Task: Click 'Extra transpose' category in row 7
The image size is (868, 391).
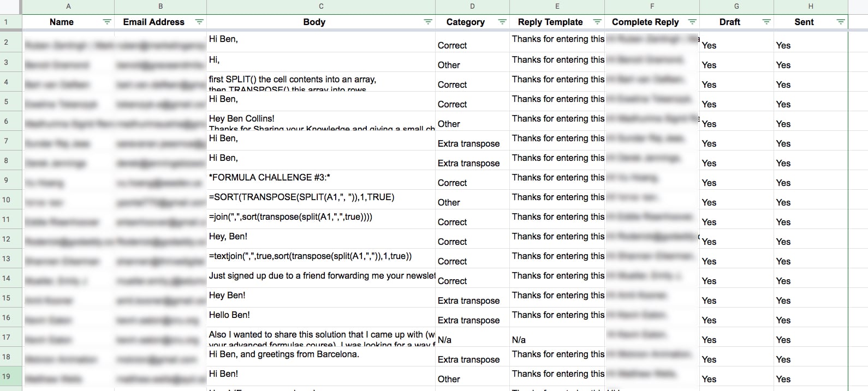Action: (x=472, y=141)
